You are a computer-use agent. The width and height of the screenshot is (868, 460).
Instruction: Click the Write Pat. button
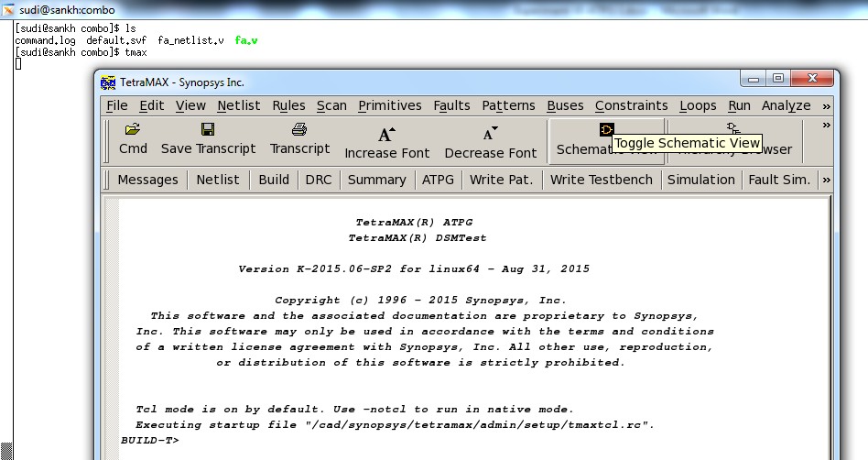[501, 180]
